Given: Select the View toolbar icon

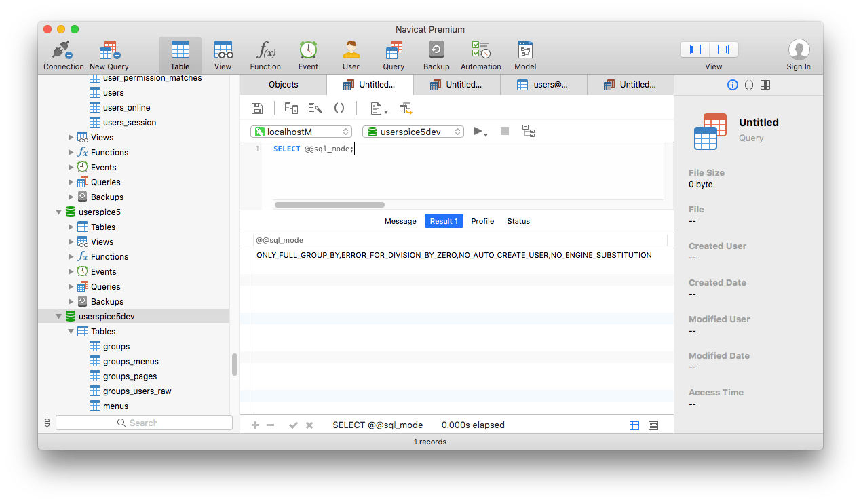Looking at the screenshot, I should pyautogui.click(x=223, y=55).
